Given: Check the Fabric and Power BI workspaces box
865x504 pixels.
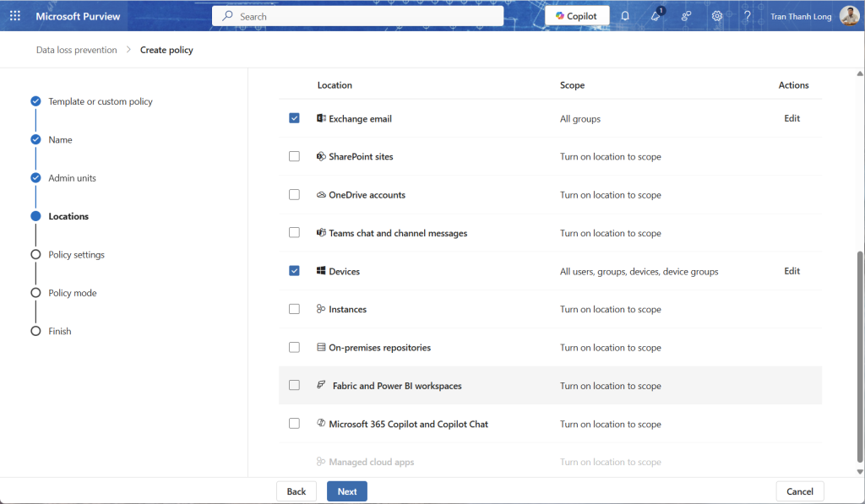Looking at the screenshot, I should pos(294,386).
